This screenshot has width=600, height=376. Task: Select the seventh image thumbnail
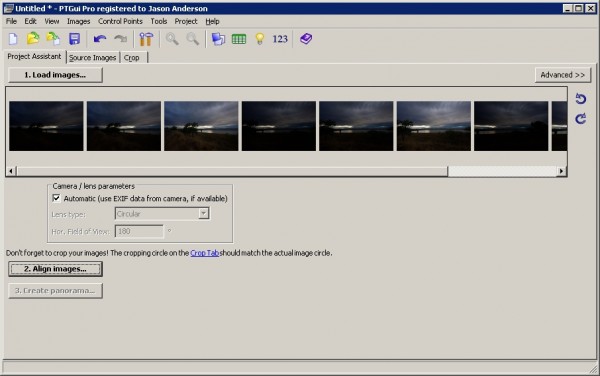(511, 126)
